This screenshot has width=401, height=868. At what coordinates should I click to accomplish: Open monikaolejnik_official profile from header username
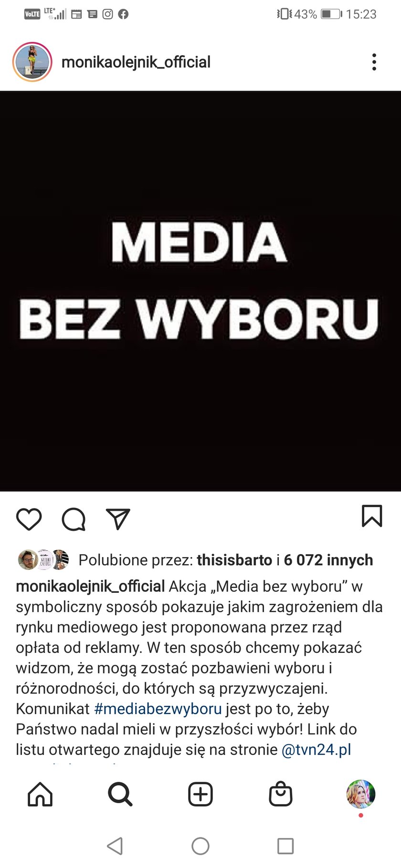(x=136, y=62)
